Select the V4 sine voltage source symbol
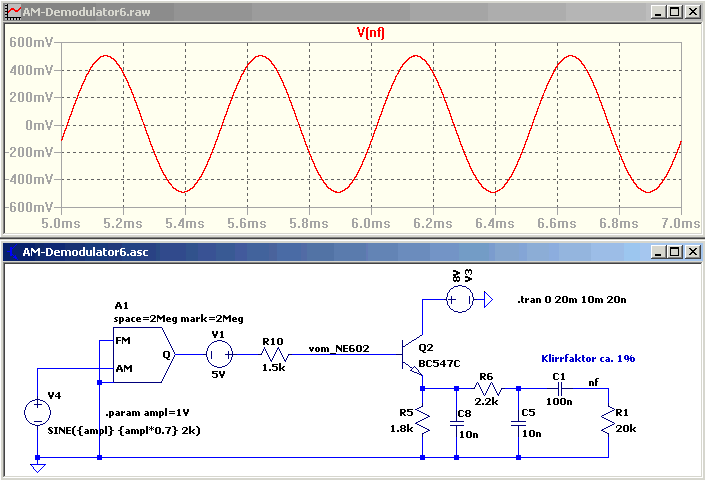 click(38, 412)
